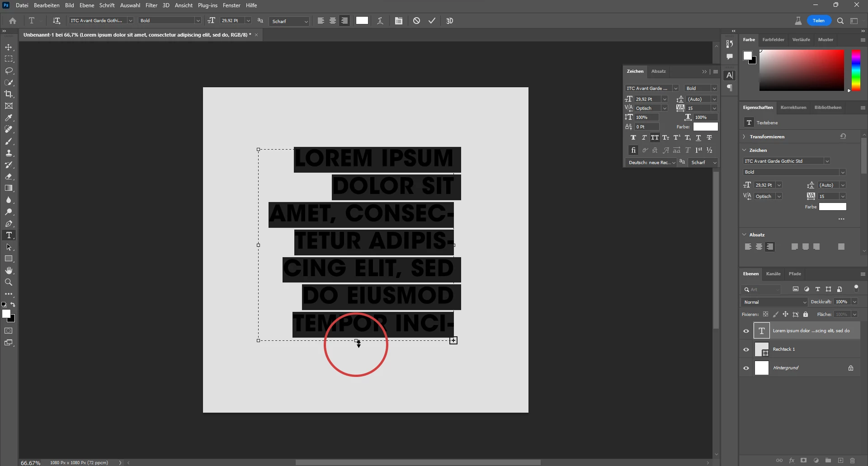This screenshot has width=868, height=466.
Task: Select the Rectangular Marquee tool
Action: point(9,59)
